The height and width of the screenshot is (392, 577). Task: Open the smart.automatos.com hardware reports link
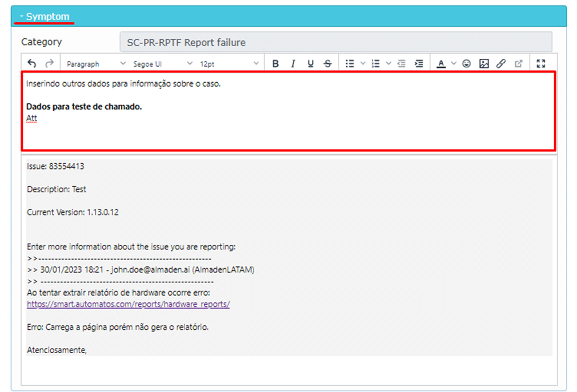[x=128, y=304]
